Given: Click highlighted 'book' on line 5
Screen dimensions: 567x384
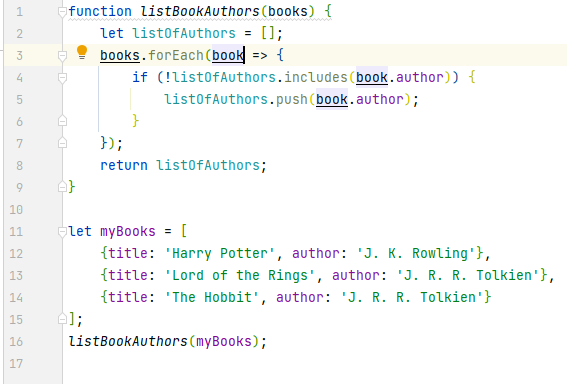Looking at the screenshot, I should click(332, 100).
